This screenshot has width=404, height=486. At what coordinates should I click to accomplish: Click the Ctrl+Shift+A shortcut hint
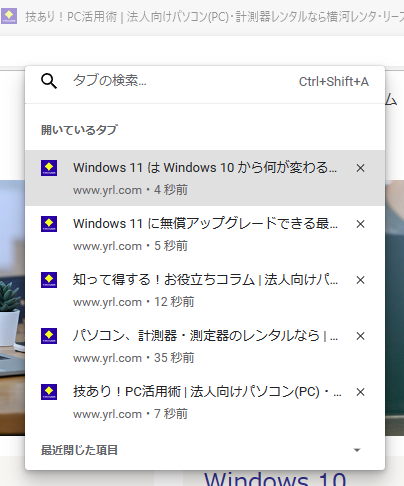pyautogui.click(x=334, y=82)
